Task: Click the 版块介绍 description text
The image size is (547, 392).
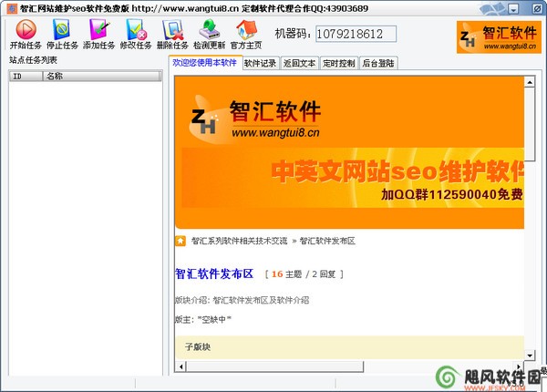Action: tap(243, 300)
